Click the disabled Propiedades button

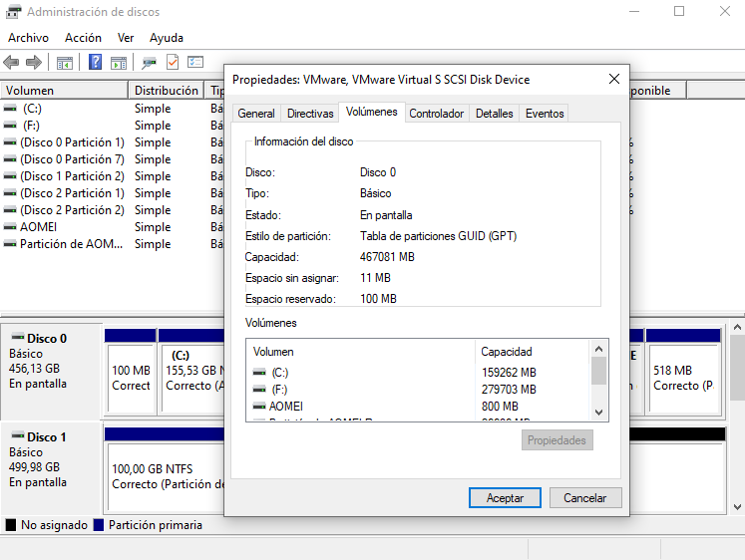(x=557, y=440)
